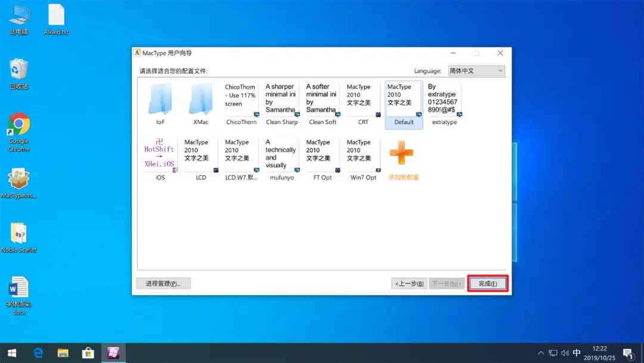Click the 完成 finish button
Screen dimensions: 644x363
pos(487,284)
